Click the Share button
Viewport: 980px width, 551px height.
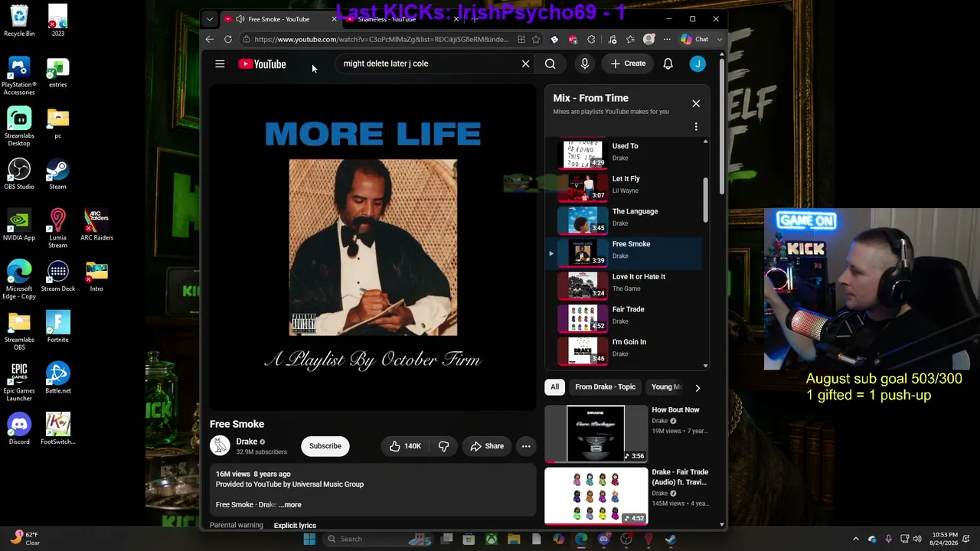487,446
